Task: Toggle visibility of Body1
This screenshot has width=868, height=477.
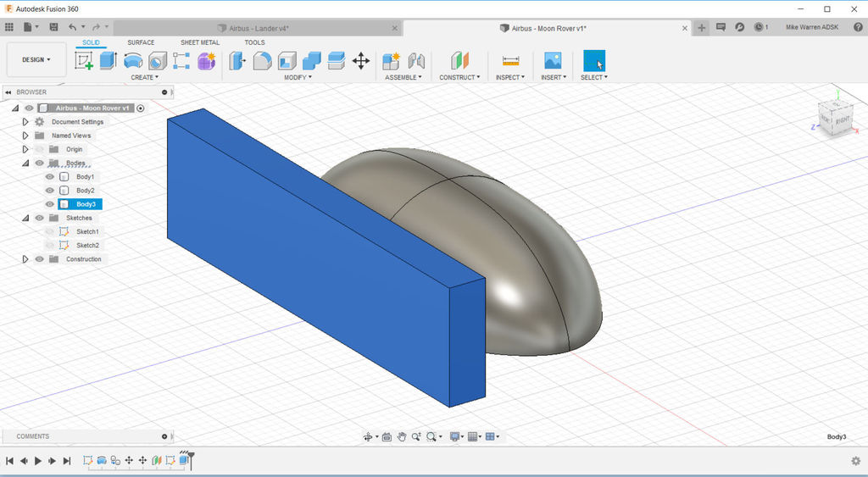Action: coord(50,176)
